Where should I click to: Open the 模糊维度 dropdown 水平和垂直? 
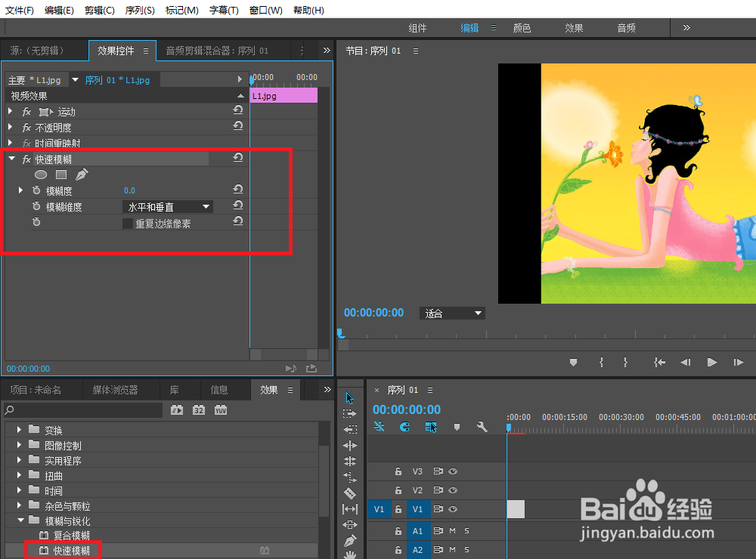pyautogui.click(x=168, y=207)
